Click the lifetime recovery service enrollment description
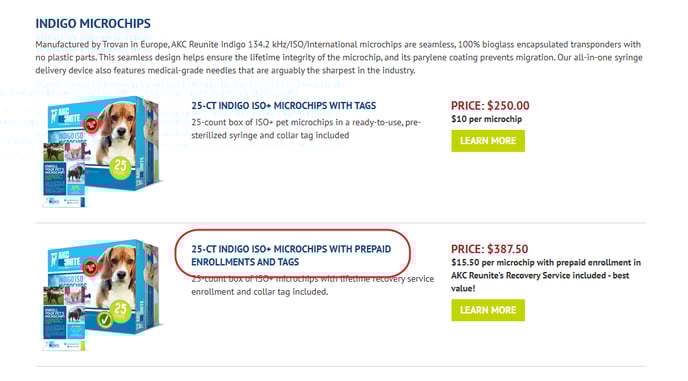Image resolution: width=688 pixels, height=381 pixels. click(x=312, y=285)
